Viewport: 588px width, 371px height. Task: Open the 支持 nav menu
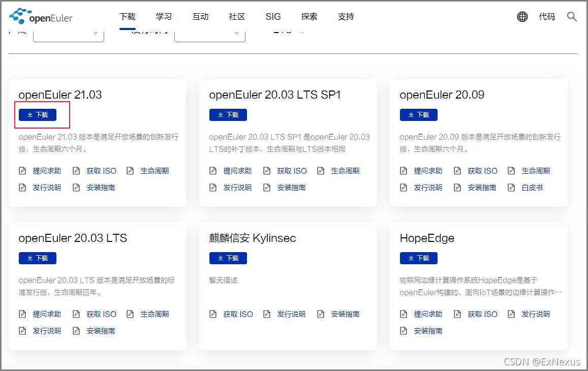(x=346, y=16)
